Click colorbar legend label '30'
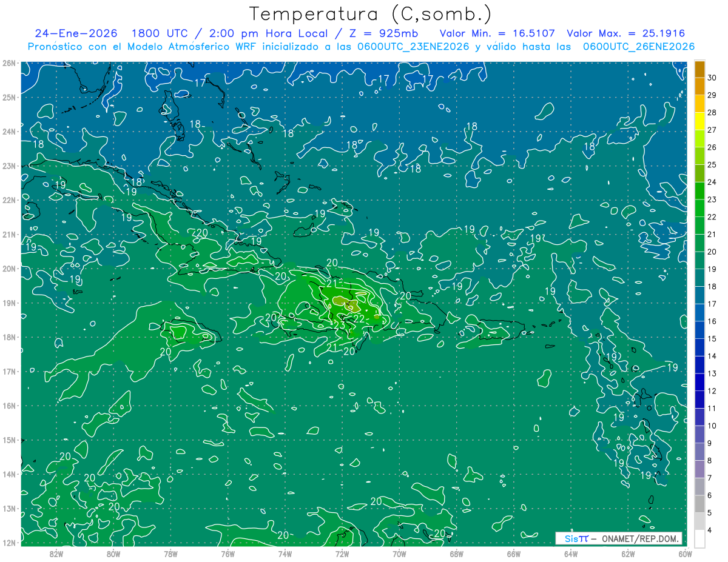Viewport: 728px width, 562px height. pos(712,78)
